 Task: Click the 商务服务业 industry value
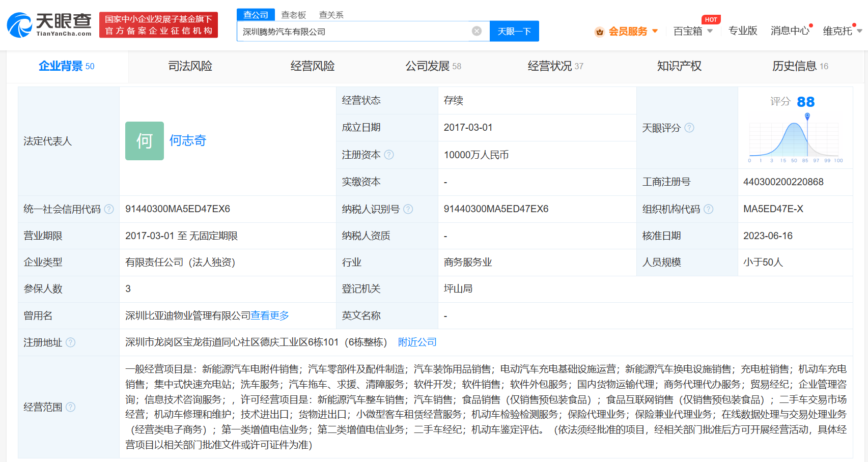468,263
